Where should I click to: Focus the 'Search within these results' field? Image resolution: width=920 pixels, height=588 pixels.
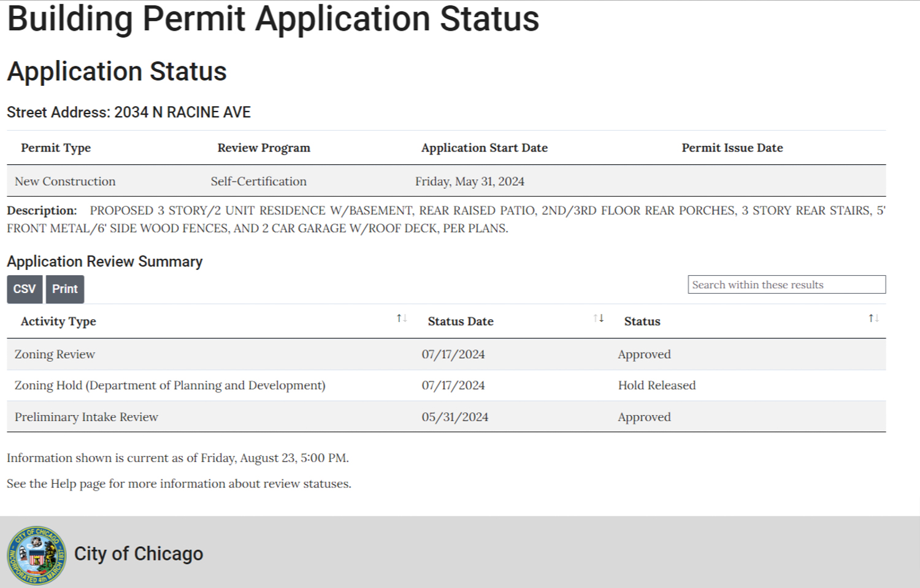pyautogui.click(x=787, y=284)
